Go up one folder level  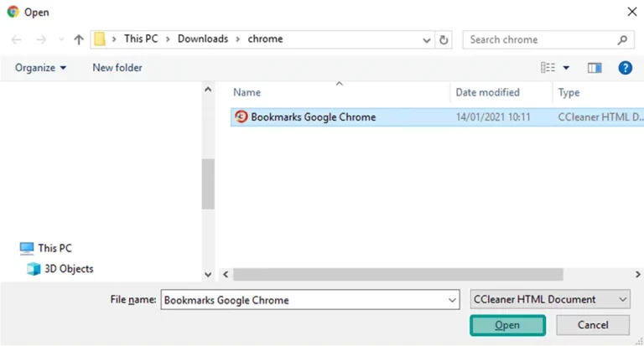click(x=79, y=40)
